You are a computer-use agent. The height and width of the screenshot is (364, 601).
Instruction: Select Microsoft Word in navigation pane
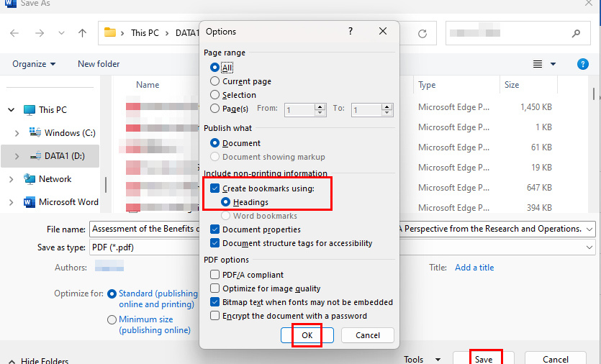[68, 202]
